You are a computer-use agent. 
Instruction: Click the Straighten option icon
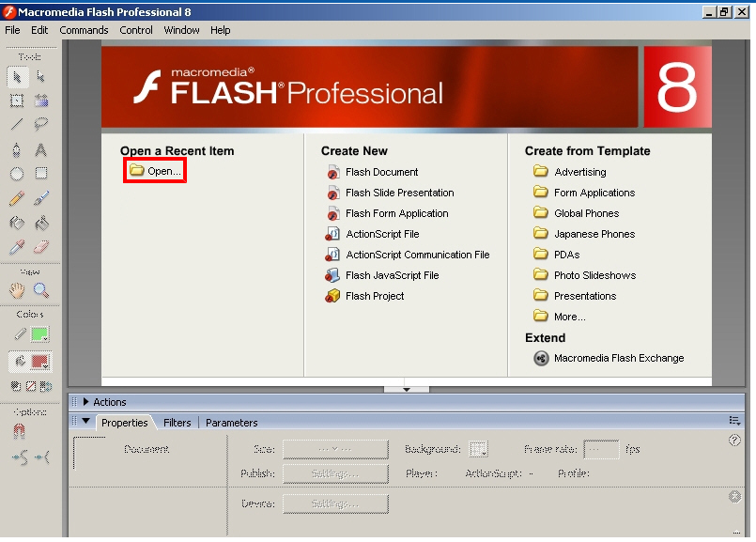tap(42, 457)
